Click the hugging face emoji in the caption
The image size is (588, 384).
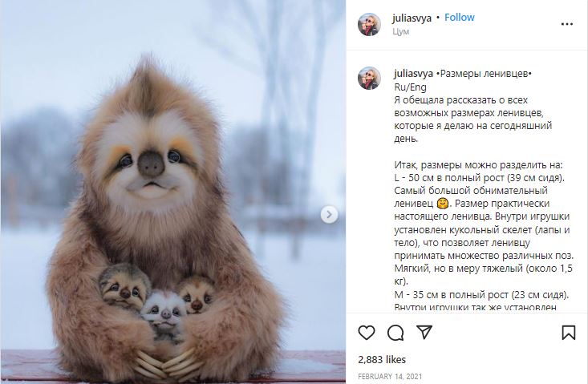(443, 204)
